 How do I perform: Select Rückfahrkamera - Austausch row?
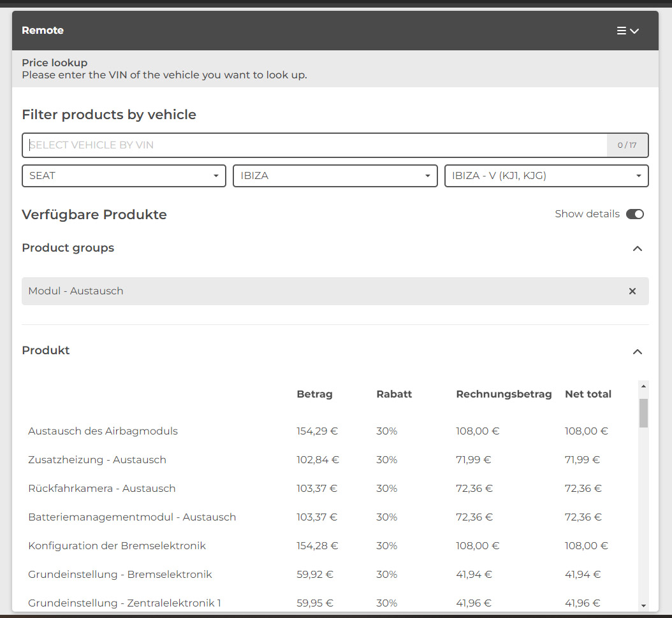[101, 489]
